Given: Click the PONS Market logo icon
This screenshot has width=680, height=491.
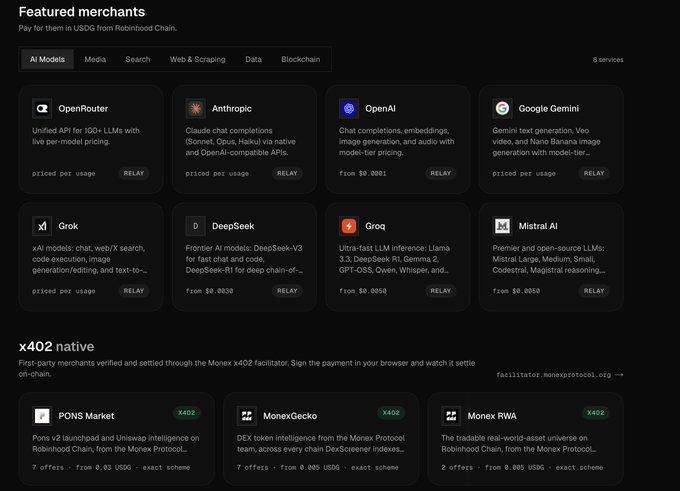Looking at the screenshot, I should click(x=42, y=416).
